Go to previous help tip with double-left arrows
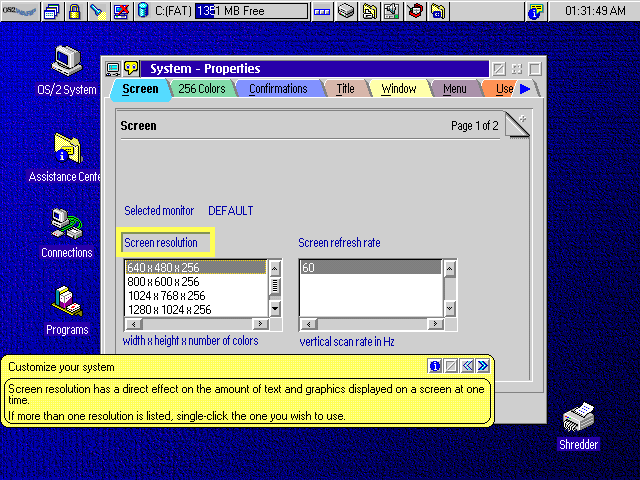 [467, 366]
